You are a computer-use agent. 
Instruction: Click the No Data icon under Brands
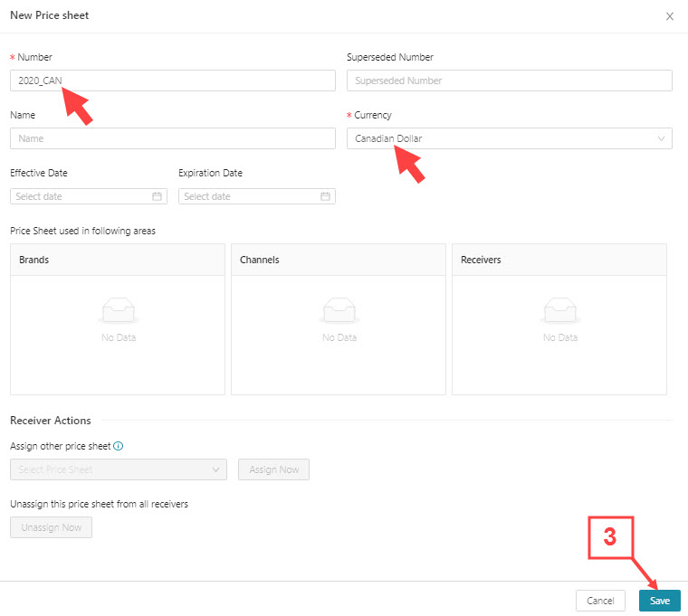pos(119,310)
